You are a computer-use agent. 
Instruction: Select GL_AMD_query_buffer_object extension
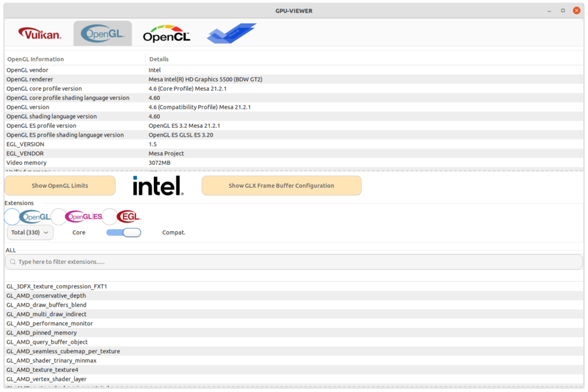tap(294, 342)
